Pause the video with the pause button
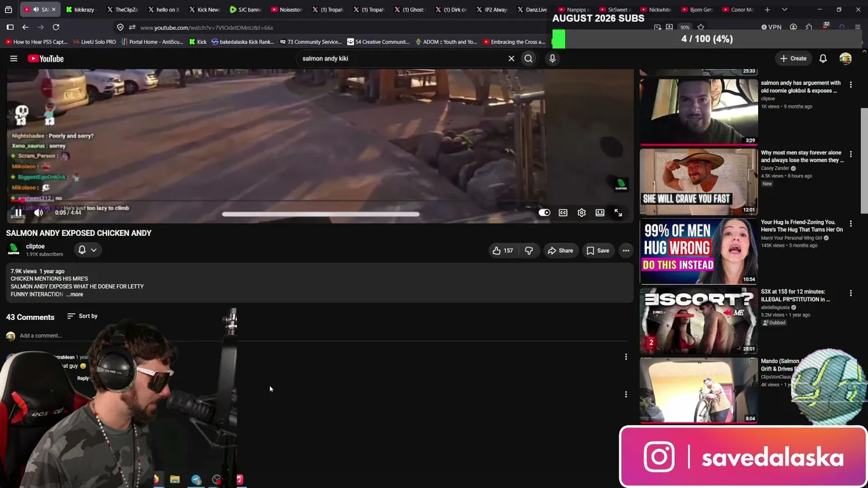 [18, 213]
